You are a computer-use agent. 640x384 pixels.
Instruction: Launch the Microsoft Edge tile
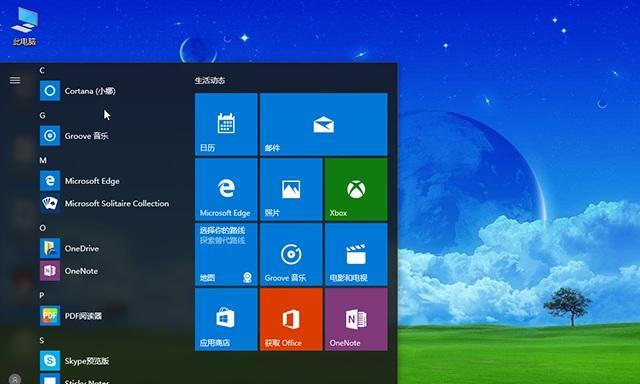pyautogui.click(x=226, y=189)
